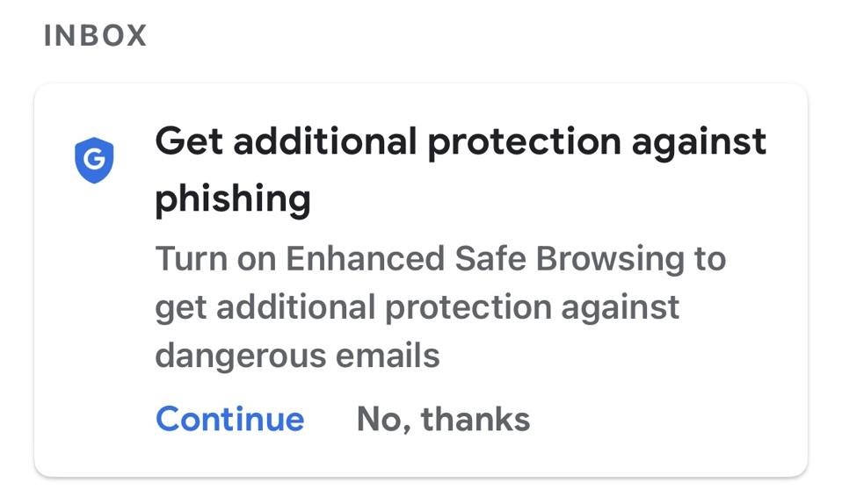
Task: Dismiss the prompt with No, thanks
Action: point(443,419)
